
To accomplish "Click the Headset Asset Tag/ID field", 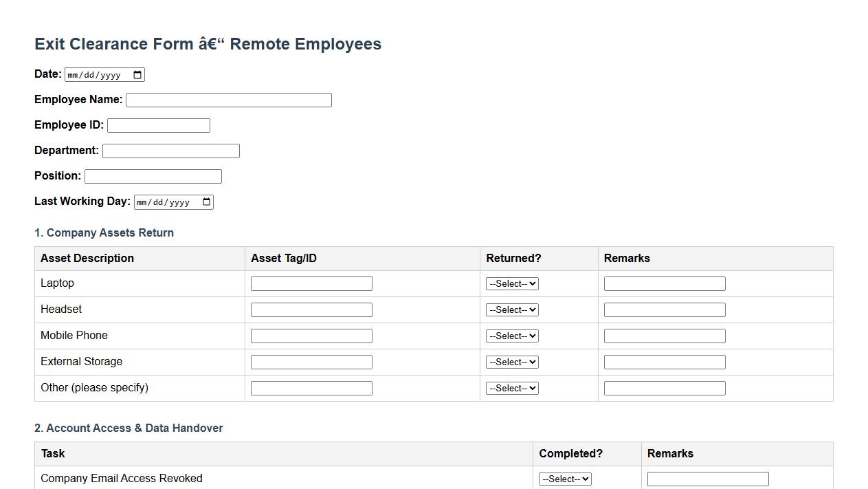I will tap(311, 309).
